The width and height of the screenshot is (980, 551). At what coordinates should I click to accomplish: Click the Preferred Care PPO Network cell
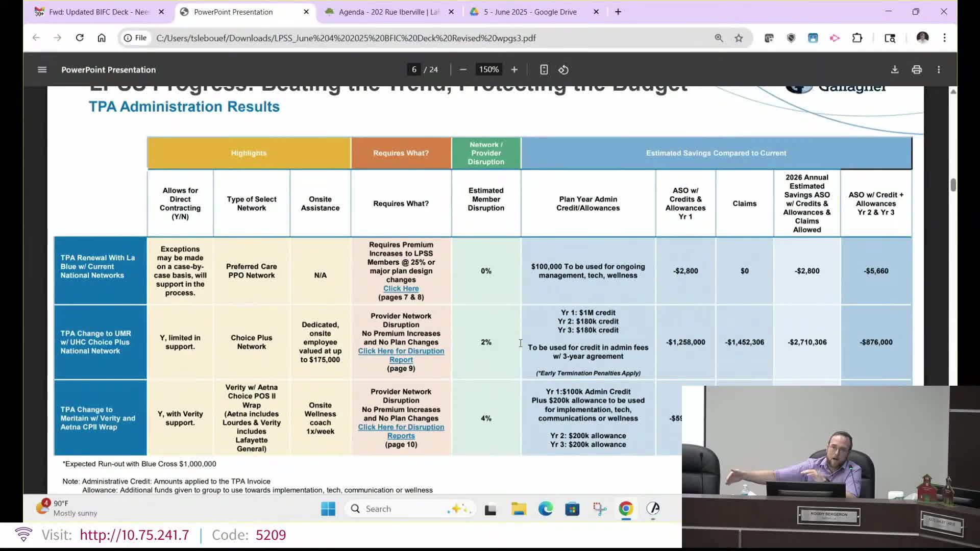[x=252, y=271]
